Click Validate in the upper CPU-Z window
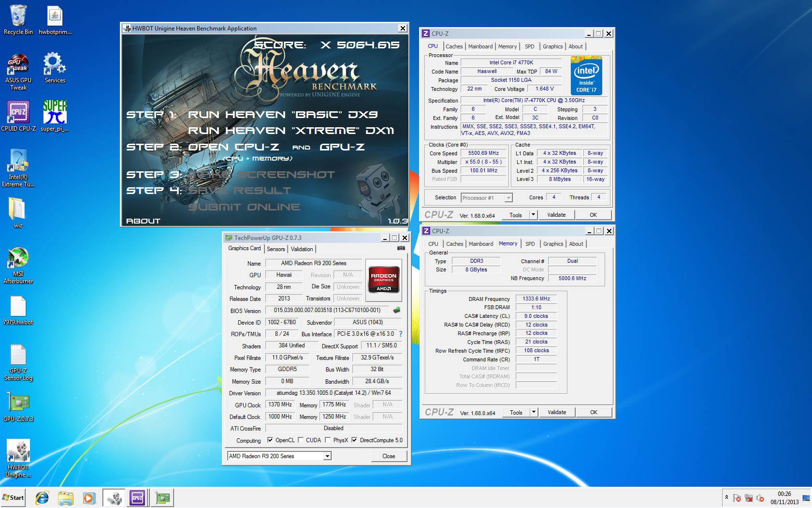 (x=556, y=215)
